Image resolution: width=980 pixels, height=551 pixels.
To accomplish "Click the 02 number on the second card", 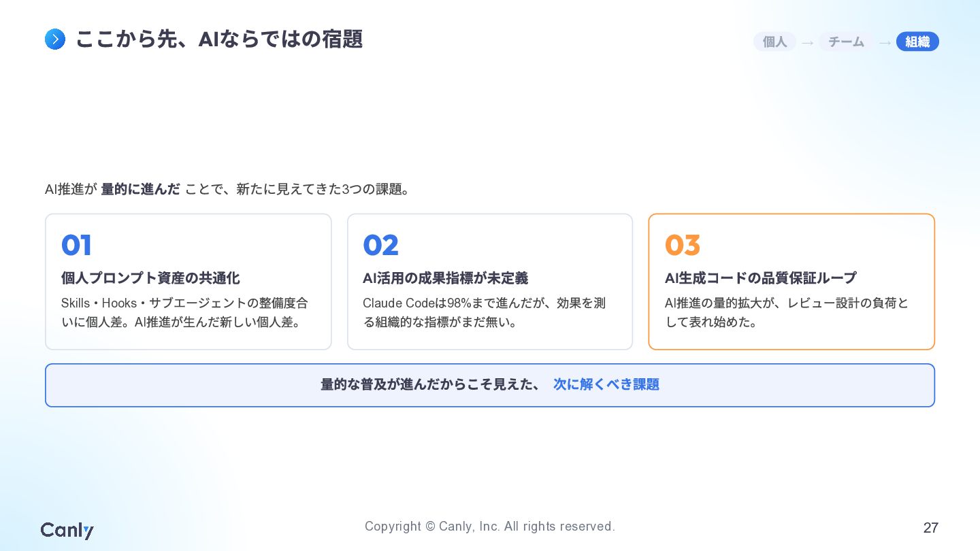I will point(380,246).
